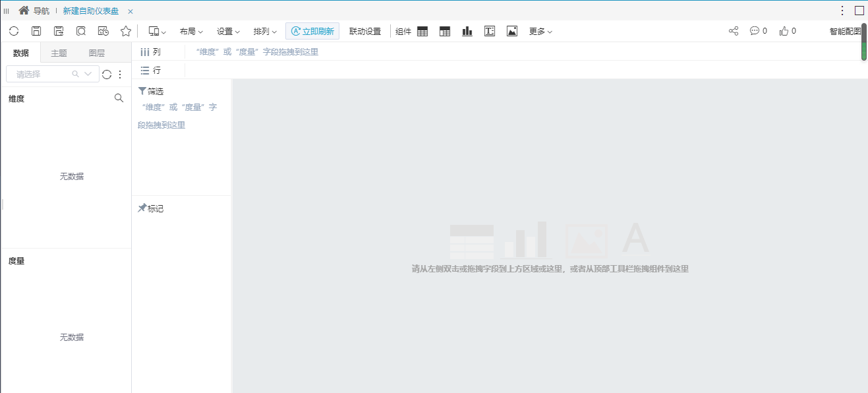868x393 pixels.
Task: Switch to the 主题 theme tab
Action: (59, 52)
